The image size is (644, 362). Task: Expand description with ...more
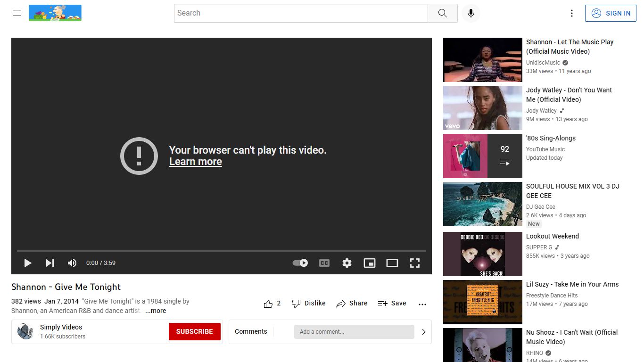click(x=156, y=311)
